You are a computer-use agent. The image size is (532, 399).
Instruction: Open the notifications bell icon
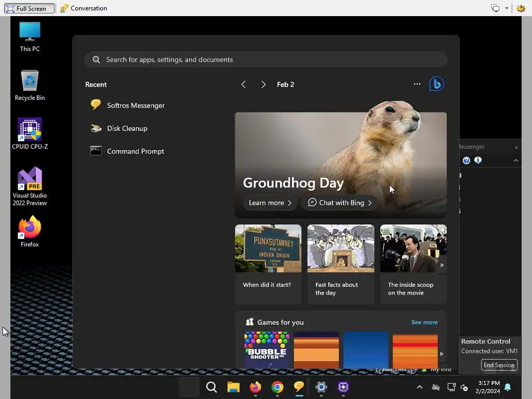[508, 387]
